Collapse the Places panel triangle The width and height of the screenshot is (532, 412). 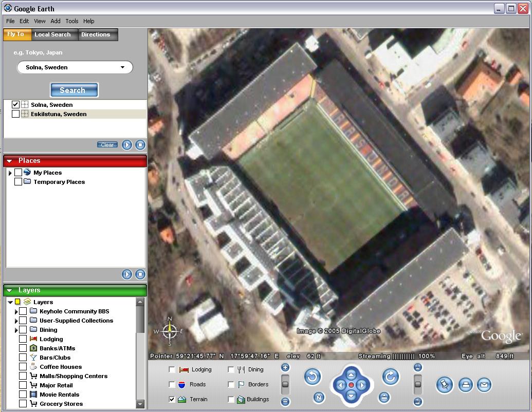click(9, 161)
